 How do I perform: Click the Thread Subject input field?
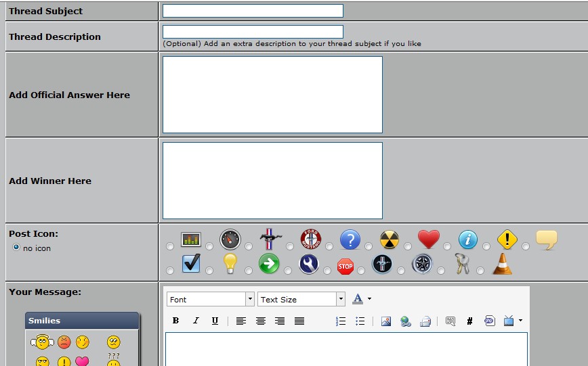click(253, 11)
